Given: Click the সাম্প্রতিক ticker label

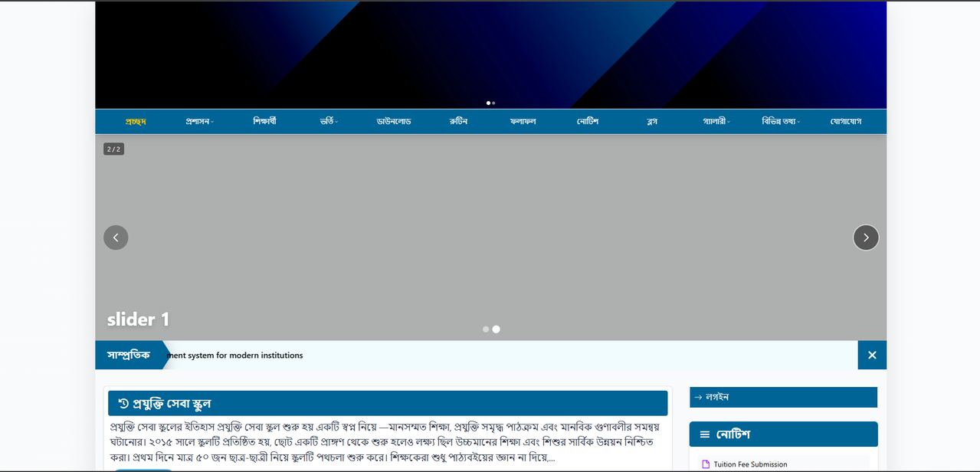Looking at the screenshot, I should pyautogui.click(x=129, y=355).
